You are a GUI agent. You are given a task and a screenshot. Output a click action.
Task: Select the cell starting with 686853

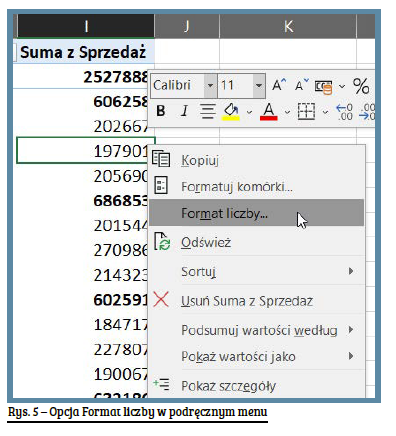[x=81, y=200]
